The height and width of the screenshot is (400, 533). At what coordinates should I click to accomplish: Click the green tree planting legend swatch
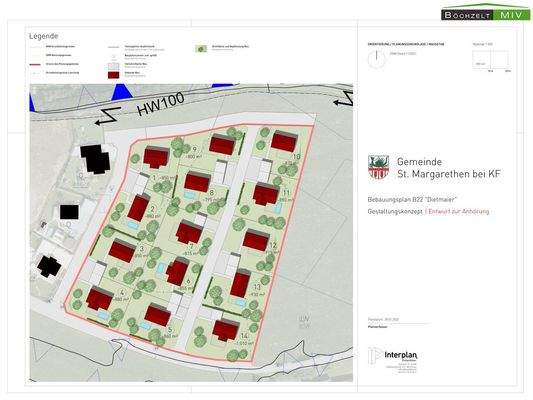click(201, 49)
